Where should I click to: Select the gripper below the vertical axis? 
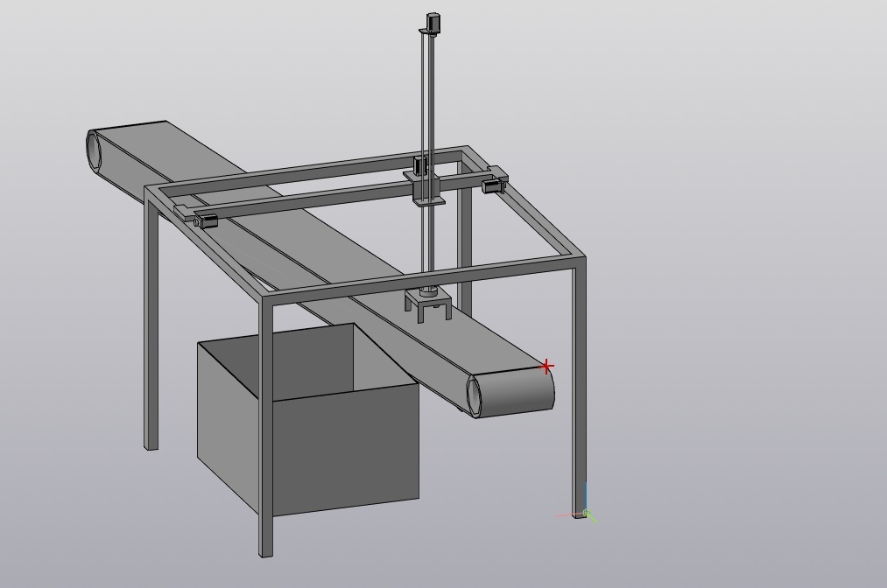coord(428,307)
